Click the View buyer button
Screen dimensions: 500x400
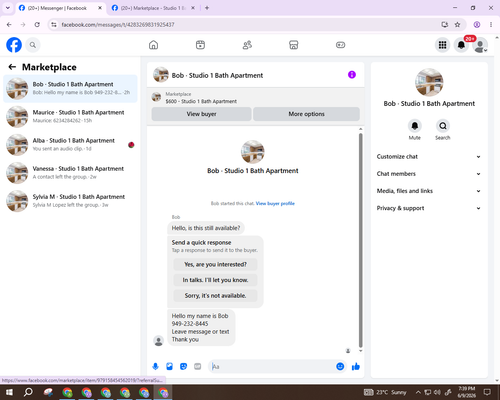201,114
